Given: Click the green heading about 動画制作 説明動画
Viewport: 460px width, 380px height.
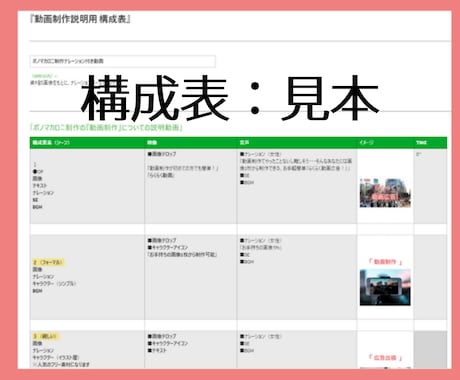Looking at the screenshot, I should [x=106, y=128].
